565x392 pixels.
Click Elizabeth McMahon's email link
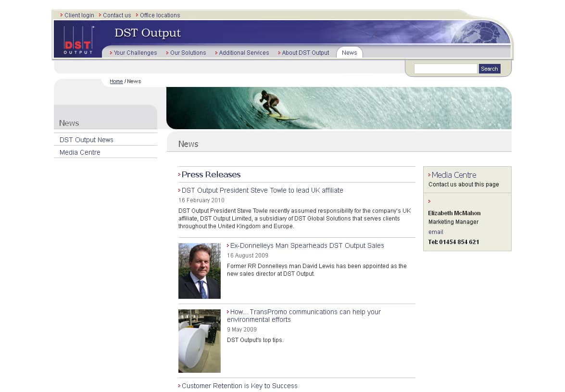point(436,232)
